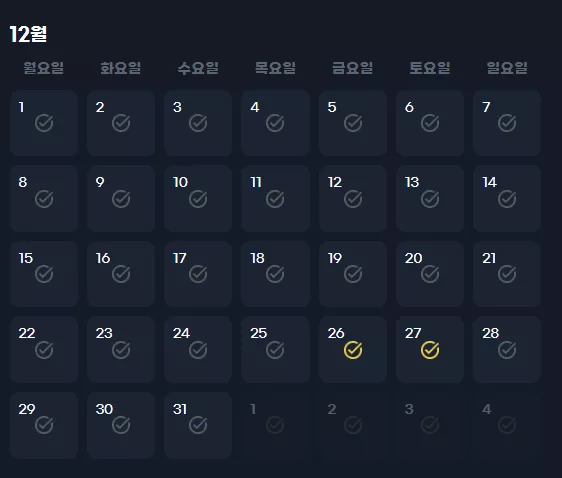Click the check icon on day 18
The height and width of the screenshot is (478, 562).
point(275,274)
